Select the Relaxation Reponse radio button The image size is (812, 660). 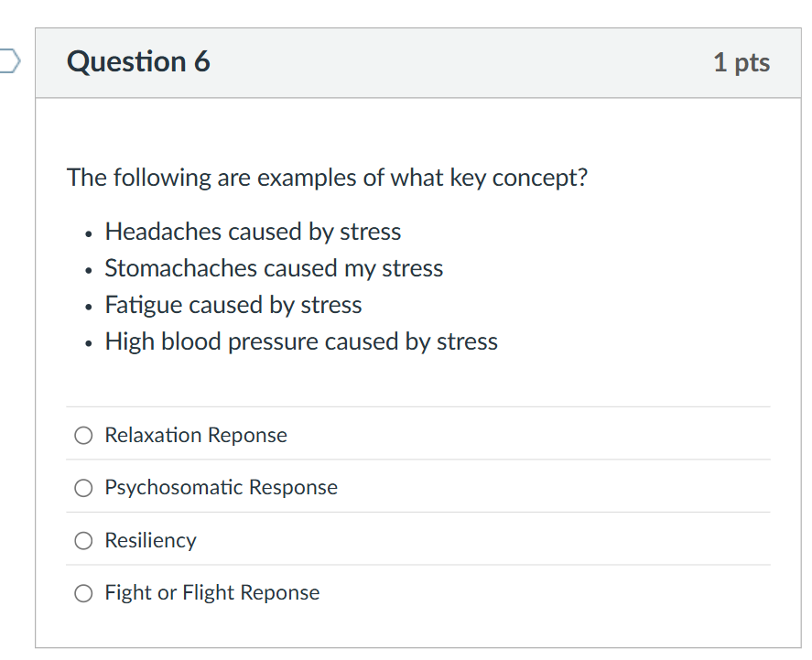82,435
